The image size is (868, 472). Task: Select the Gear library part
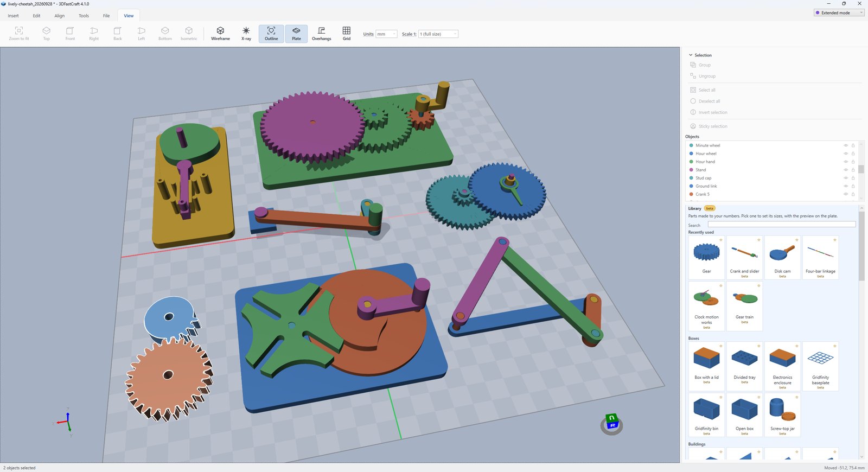pos(706,258)
